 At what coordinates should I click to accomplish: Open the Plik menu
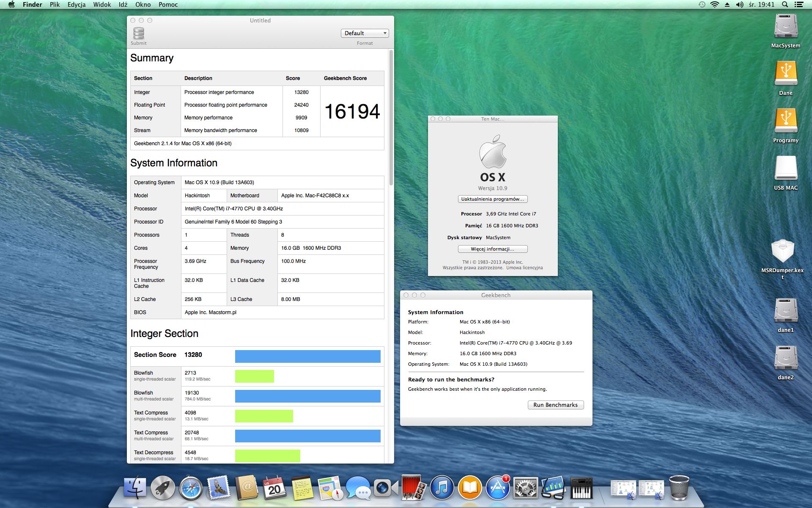pyautogui.click(x=55, y=5)
